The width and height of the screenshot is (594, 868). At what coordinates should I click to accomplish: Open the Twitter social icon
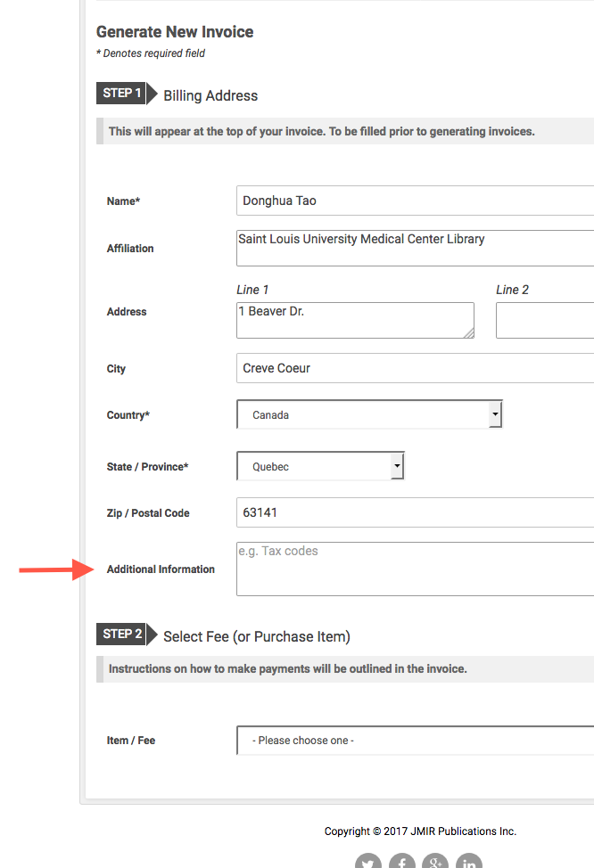368,862
